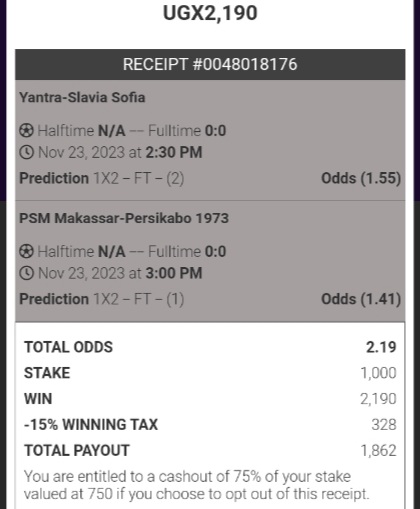Click the cashout of 75% notice text
This screenshot has width=420, height=509.
(x=197, y=485)
